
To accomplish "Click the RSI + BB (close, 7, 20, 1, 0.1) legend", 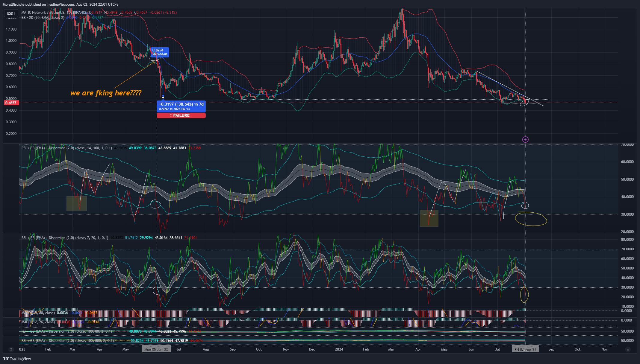I will [65, 238].
